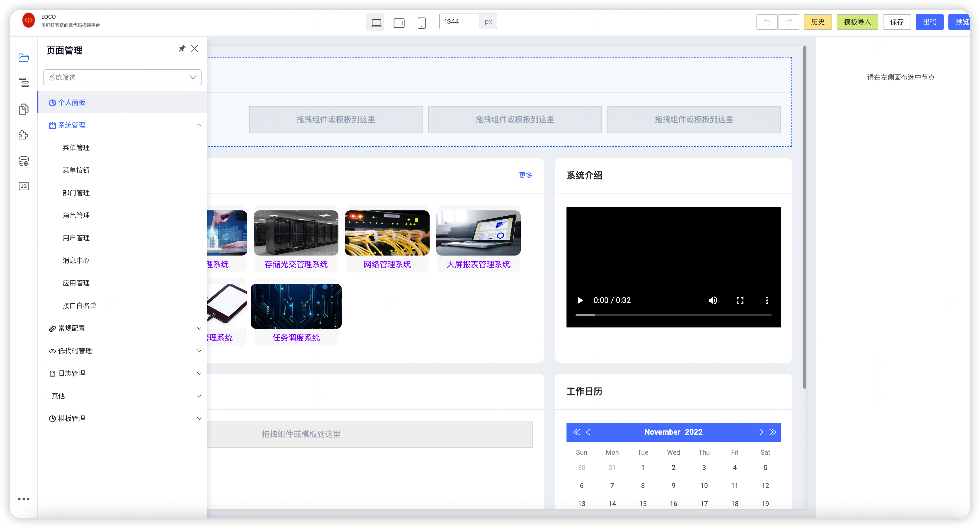Play the system introduction video

pos(580,300)
